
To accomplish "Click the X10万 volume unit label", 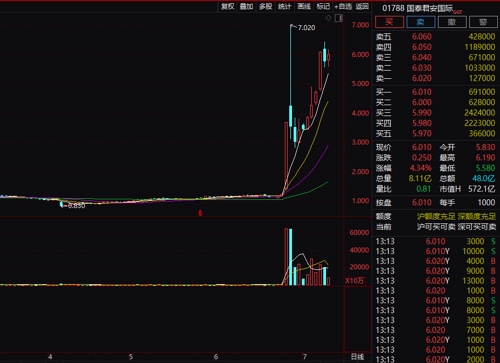I will pyautogui.click(x=354, y=281).
